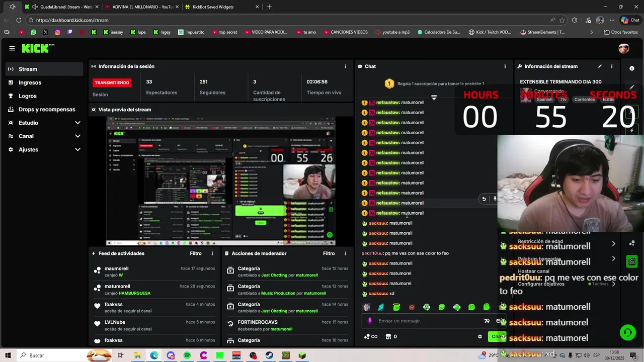Image resolution: width=644 pixels, height=362 pixels.
Task: Insert the red angry emote in chat
Action: (412, 307)
